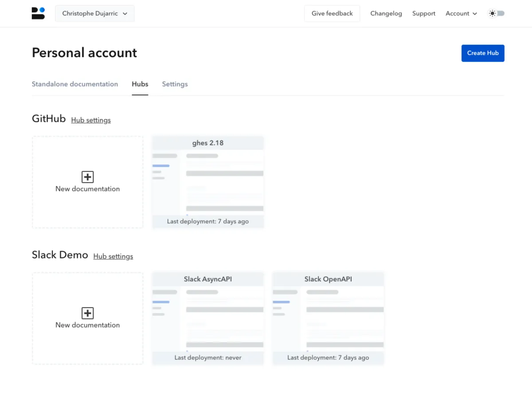The height and width of the screenshot is (397, 532).
Task: Open the Changelog link
Action: pos(386,13)
